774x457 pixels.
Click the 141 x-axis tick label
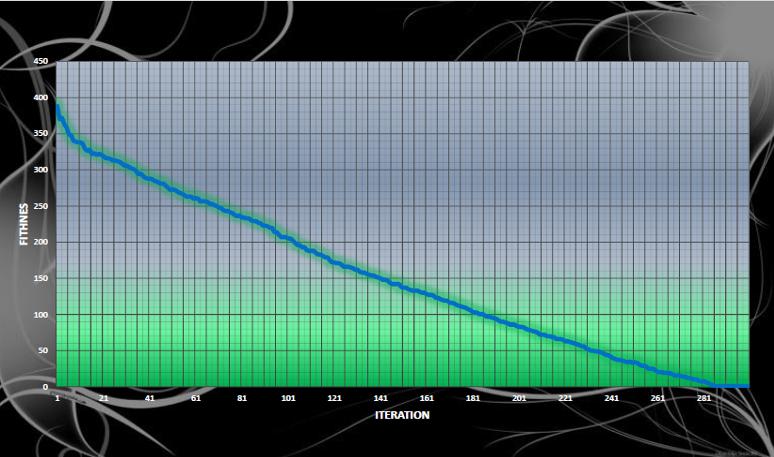click(x=380, y=398)
